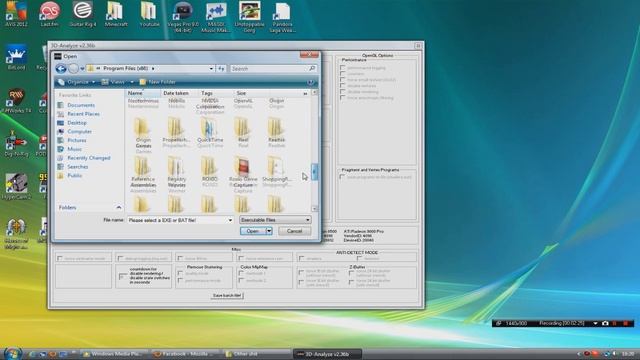Toggle Remove Stuttering quality mode checkbox

point(180,274)
